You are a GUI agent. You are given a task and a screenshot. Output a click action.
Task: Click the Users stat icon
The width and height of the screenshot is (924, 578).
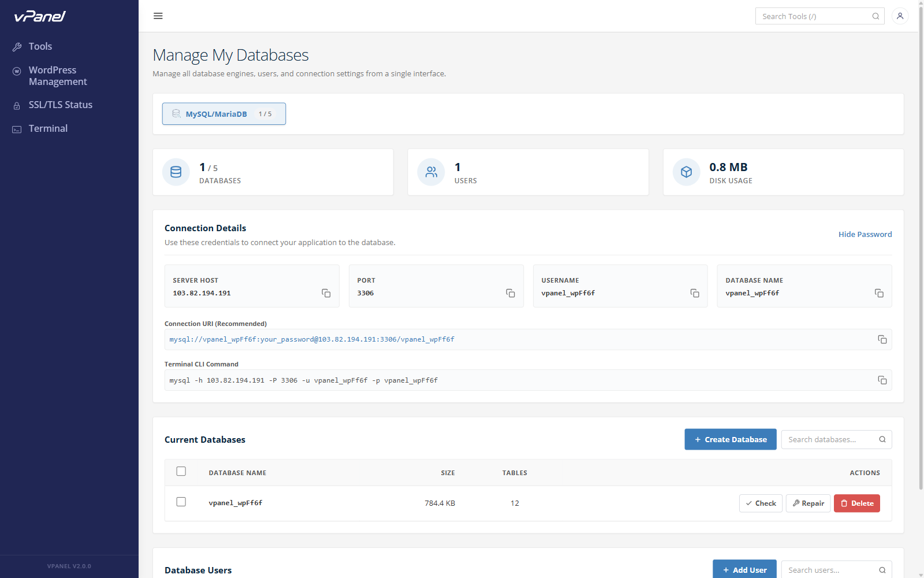click(x=431, y=172)
